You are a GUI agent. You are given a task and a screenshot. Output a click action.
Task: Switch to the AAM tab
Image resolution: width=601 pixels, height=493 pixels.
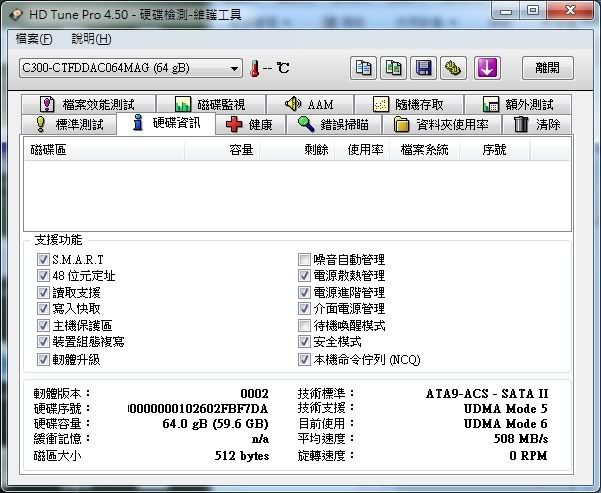pyautogui.click(x=310, y=104)
